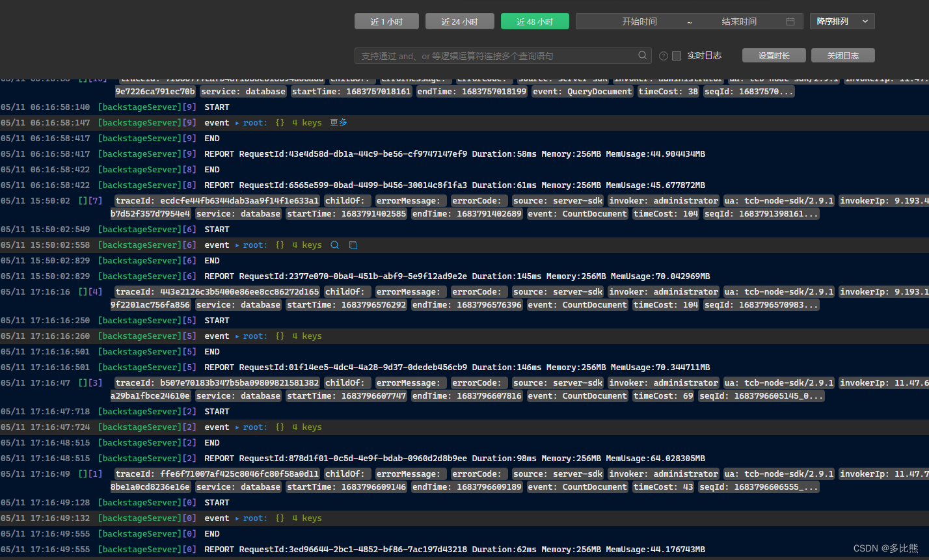Open the 降序排列 sort dropdown

[842, 21]
